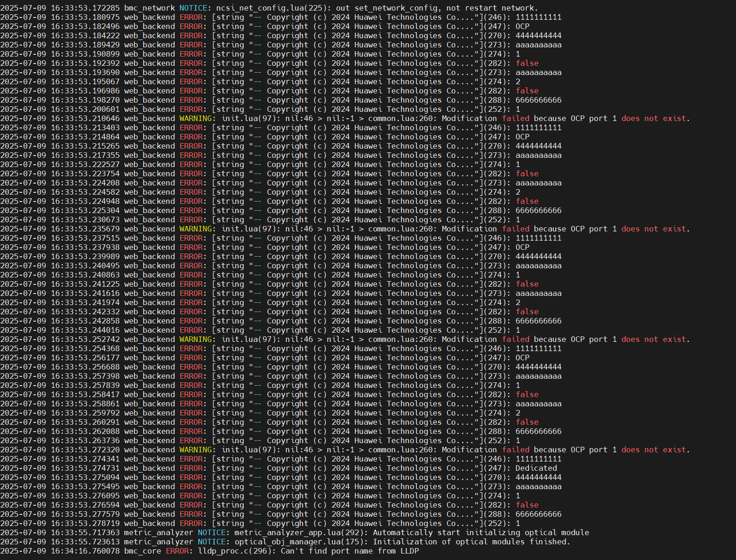Select OCP value on the 16:33:53.256177 line

522,358
